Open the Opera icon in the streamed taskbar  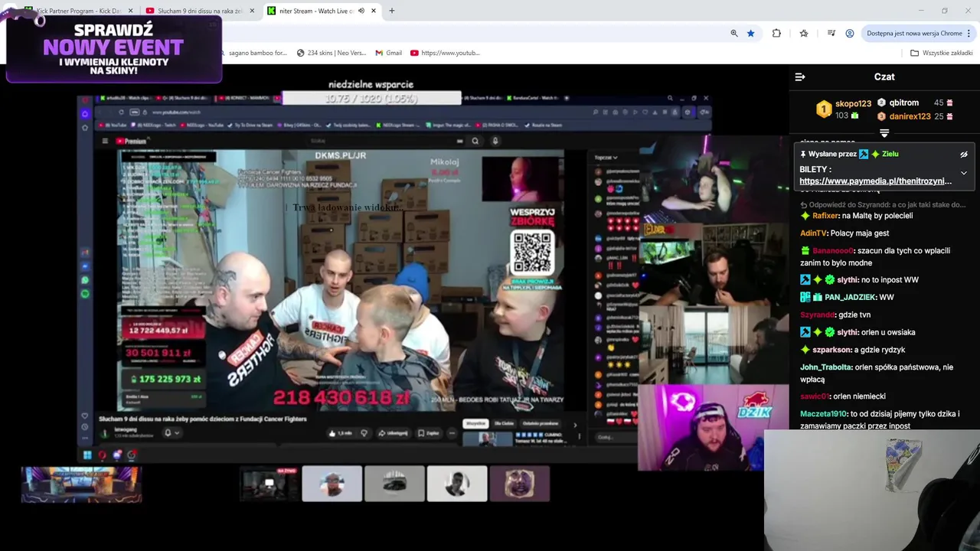click(x=102, y=455)
